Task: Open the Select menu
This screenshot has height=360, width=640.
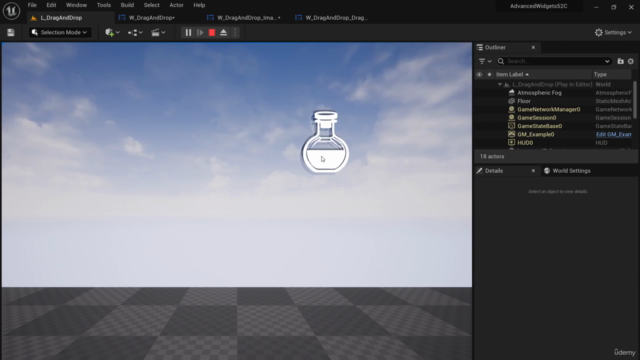Action: [151, 5]
